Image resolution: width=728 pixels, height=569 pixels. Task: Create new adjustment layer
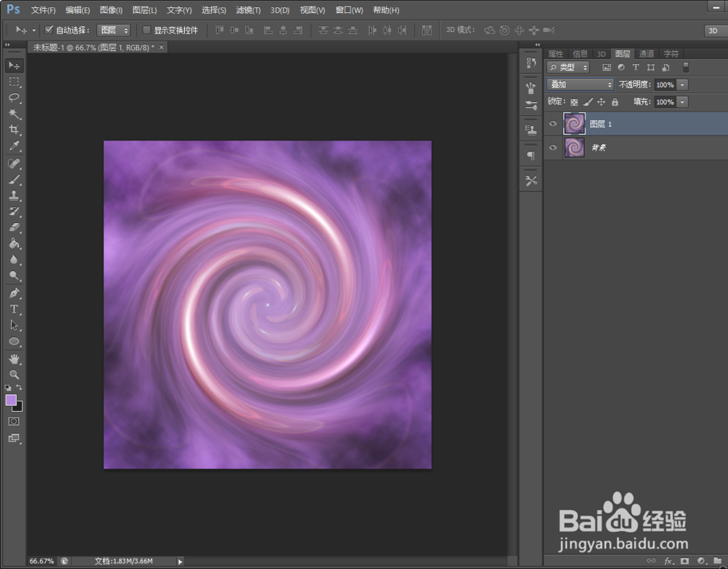701,561
